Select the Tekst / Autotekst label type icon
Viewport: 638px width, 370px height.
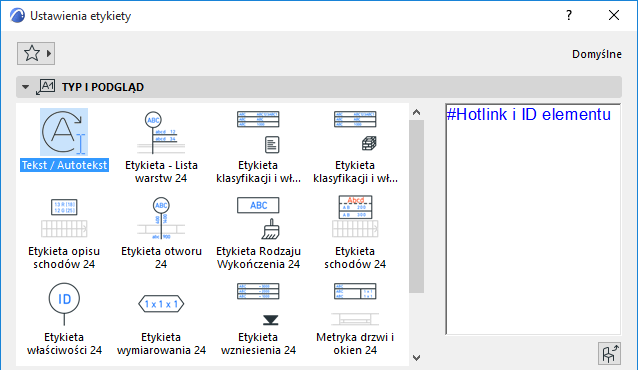(64, 132)
